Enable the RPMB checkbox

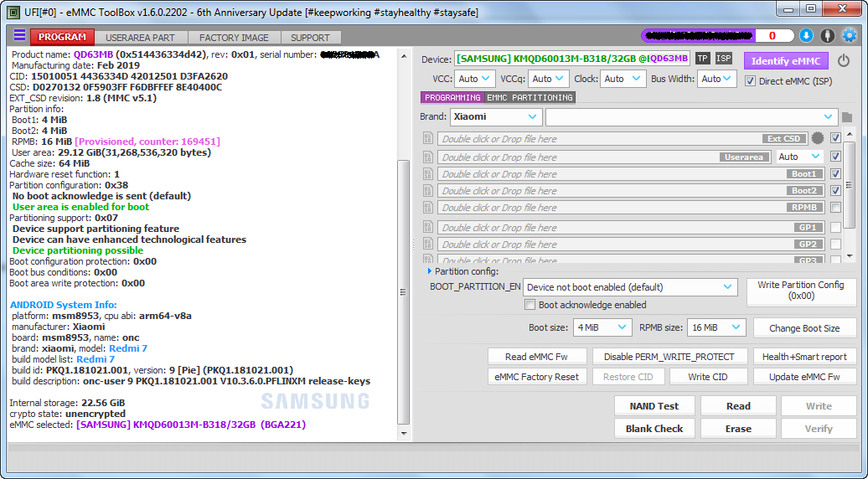click(836, 208)
